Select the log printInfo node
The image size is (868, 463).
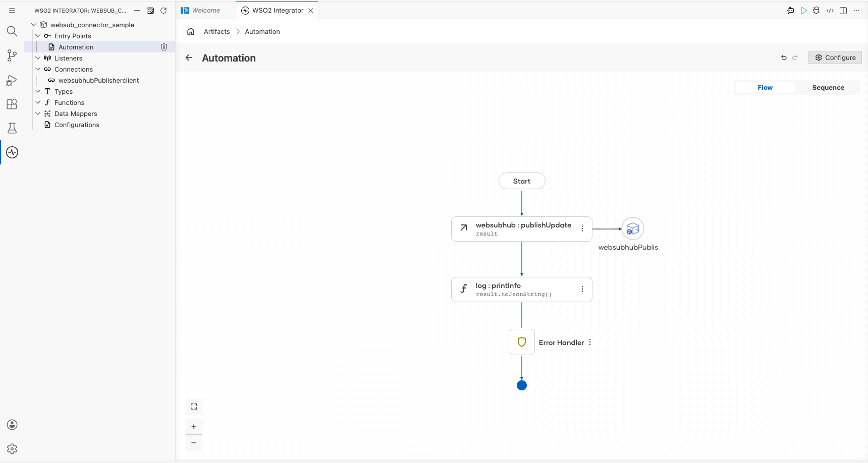522,290
